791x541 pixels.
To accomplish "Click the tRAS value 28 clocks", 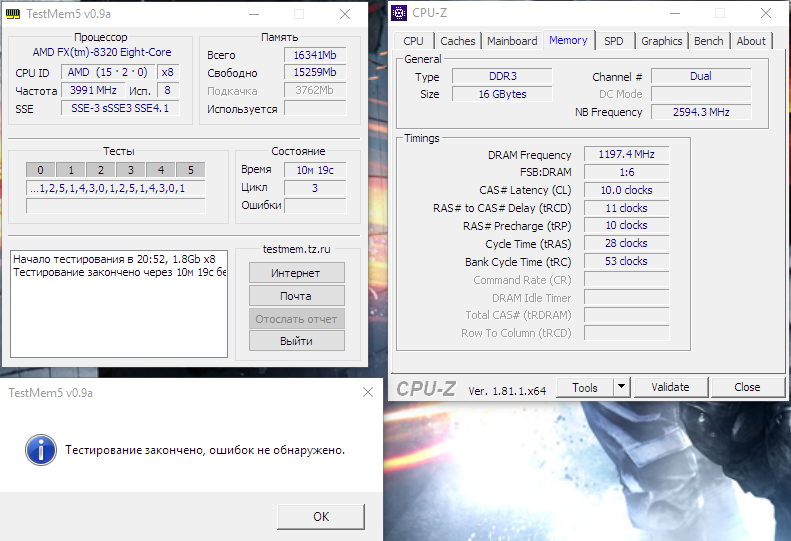I will point(627,243).
